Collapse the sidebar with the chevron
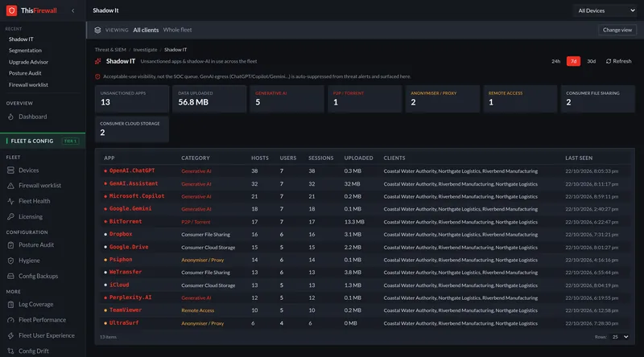The width and height of the screenshot is (644, 357). [x=73, y=10]
